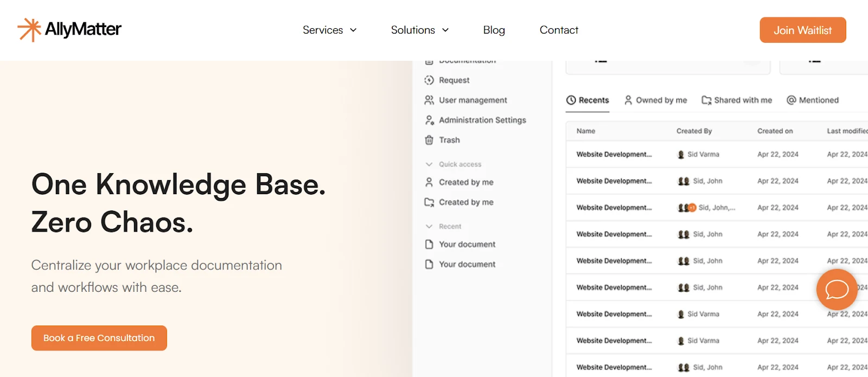Switch to the Shared with me tab
Viewport: 868px width, 377px height.
(737, 100)
